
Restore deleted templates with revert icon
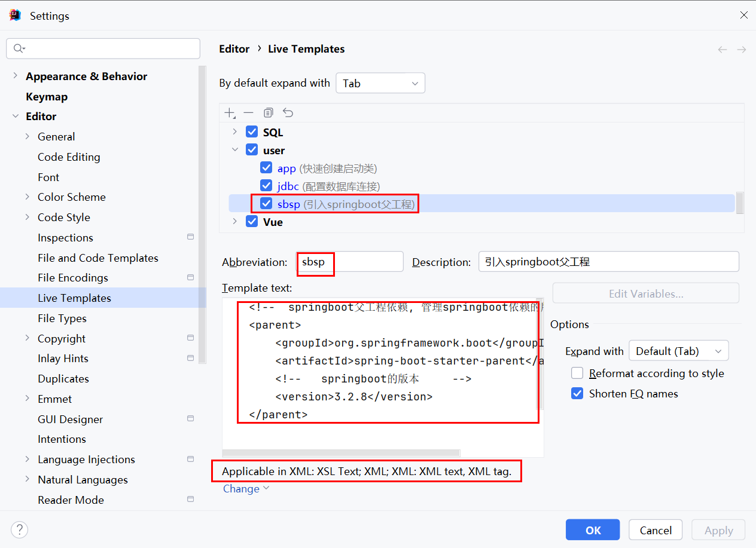pos(288,113)
